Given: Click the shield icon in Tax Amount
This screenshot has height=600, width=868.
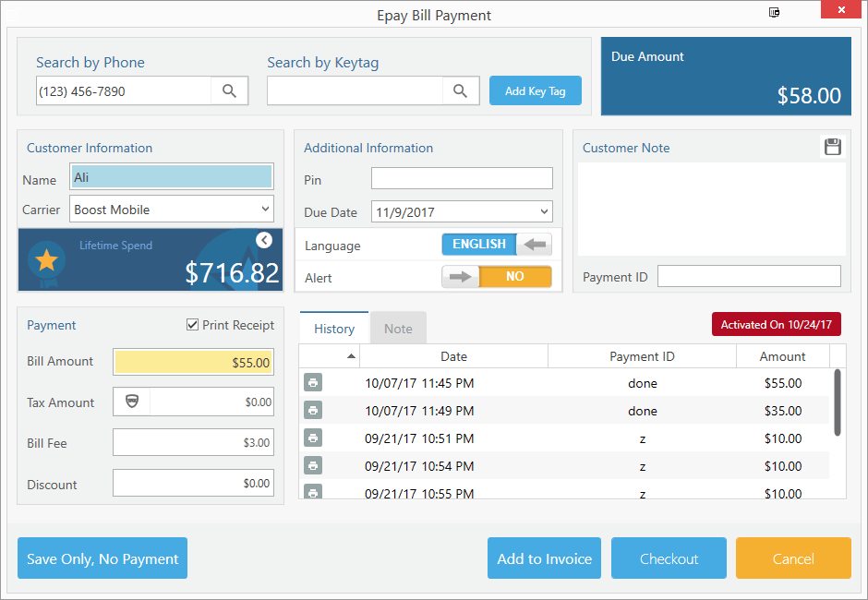Looking at the screenshot, I should (132, 402).
